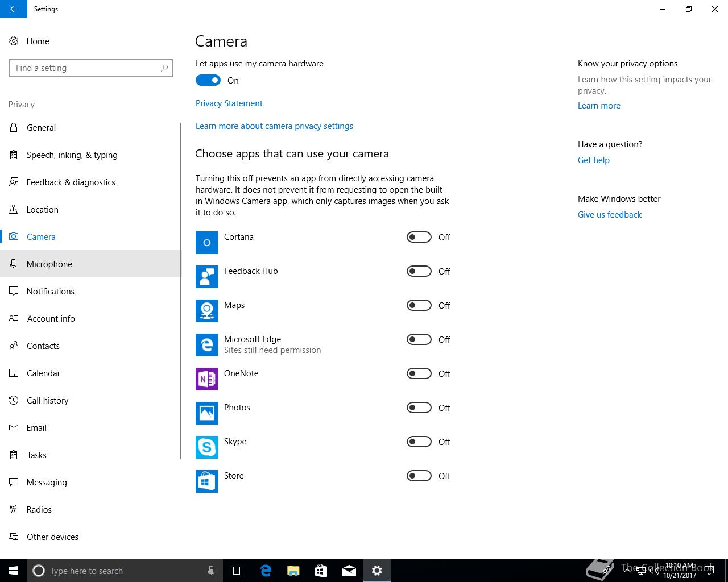The width and height of the screenshot is (728, 582).
Task: Click the search magnifier icon
Action: click(164, 68)
